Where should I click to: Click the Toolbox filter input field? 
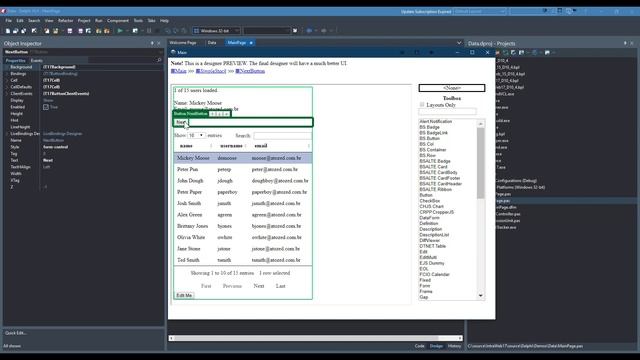[x=447, y=112]
